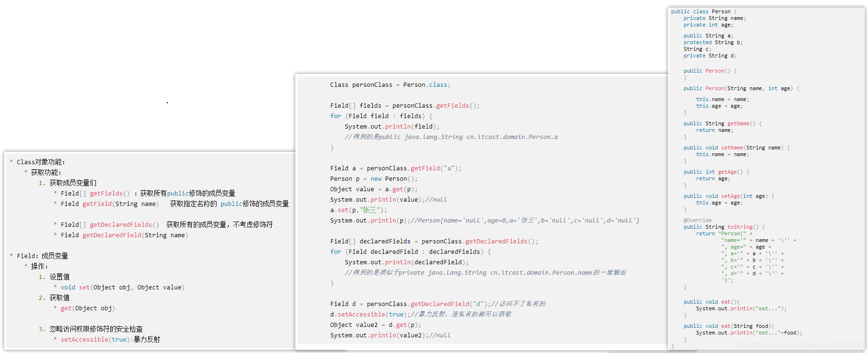Click 'String c;' field declaration
Screen dimensions: 868x353
[x=698, y=49]
